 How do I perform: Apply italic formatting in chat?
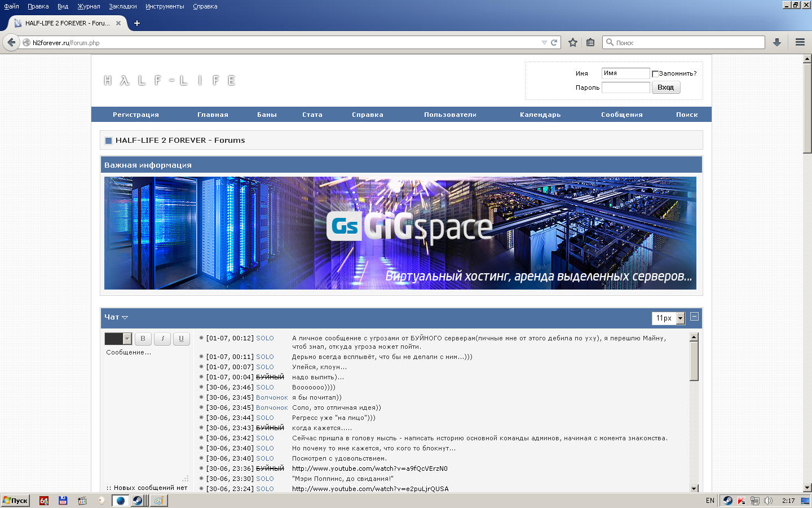[x=162, y=339]
